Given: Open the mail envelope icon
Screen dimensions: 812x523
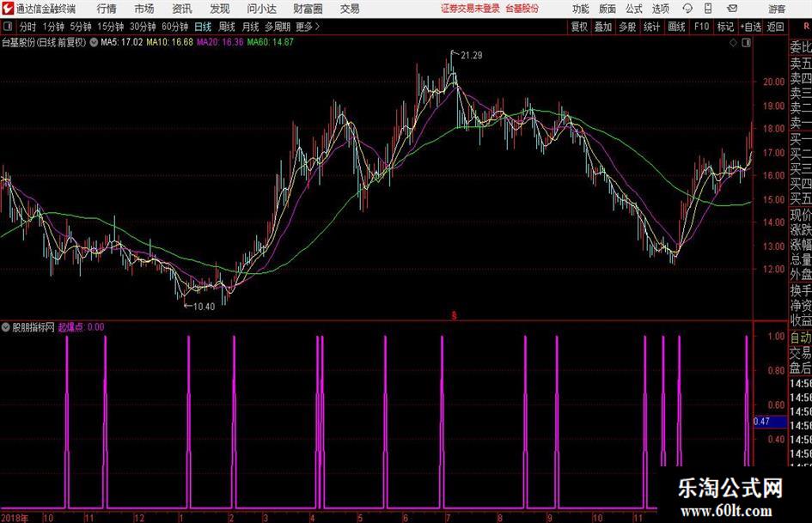Looking at the screenshot, I should [732, 9].
